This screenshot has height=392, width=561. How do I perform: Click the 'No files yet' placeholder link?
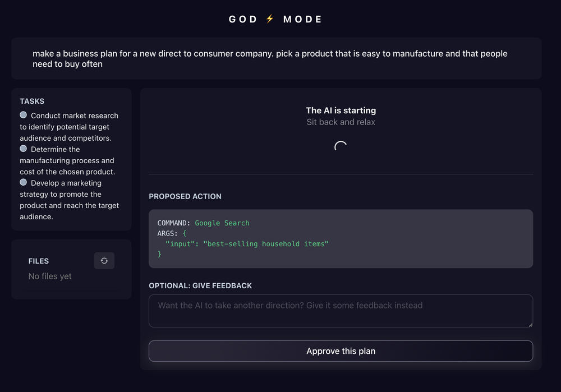point(49,276)
